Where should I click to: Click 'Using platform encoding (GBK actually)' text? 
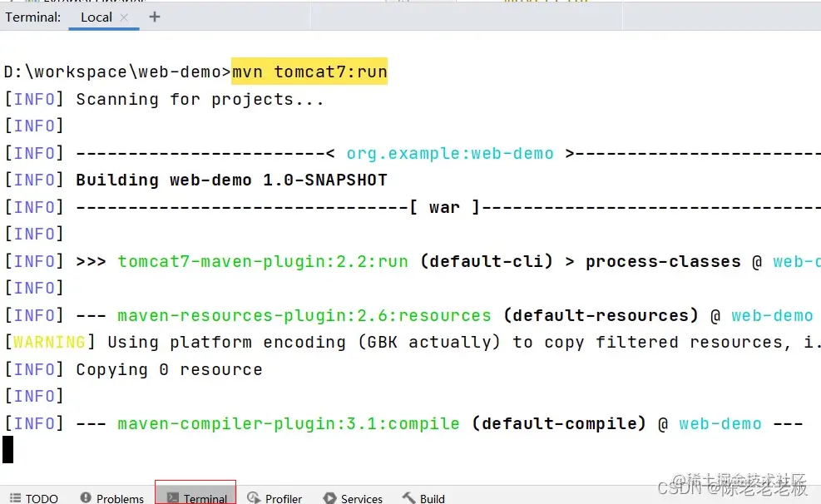[x=304, y=343]
